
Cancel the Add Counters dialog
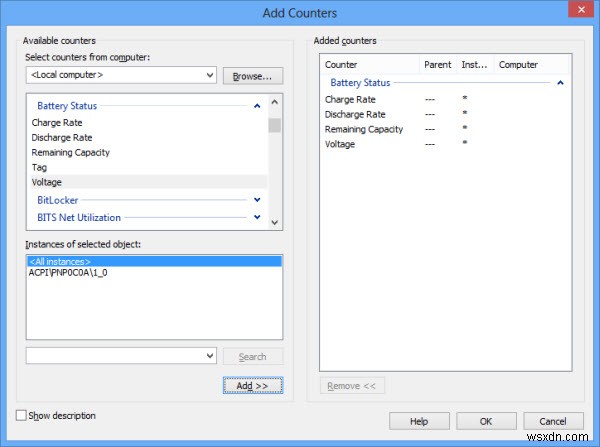pos(553,421)
